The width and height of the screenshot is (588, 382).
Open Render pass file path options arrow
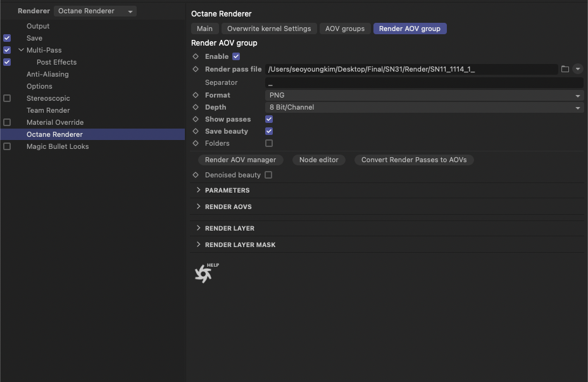tap(577, 69)
